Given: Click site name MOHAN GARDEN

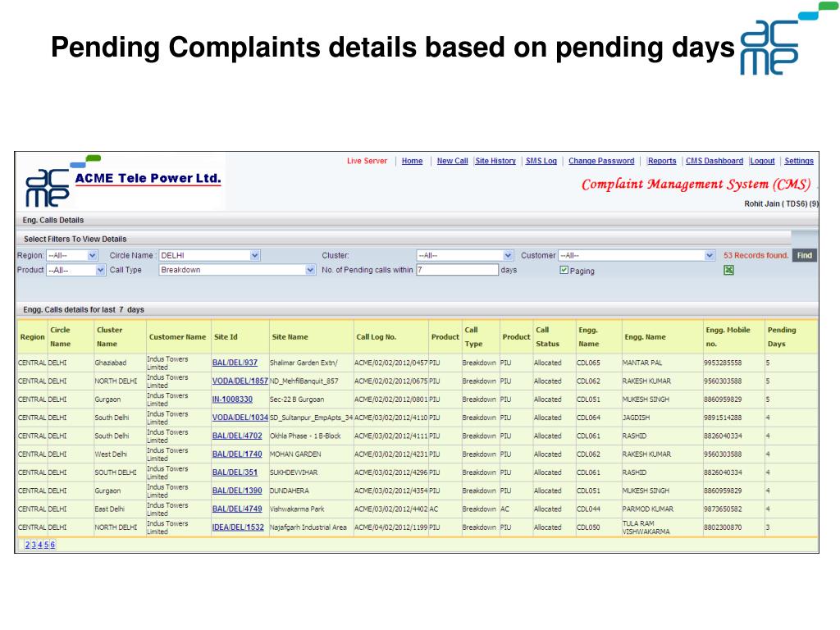Looking at the screenshot, I should tap(295, 454).
